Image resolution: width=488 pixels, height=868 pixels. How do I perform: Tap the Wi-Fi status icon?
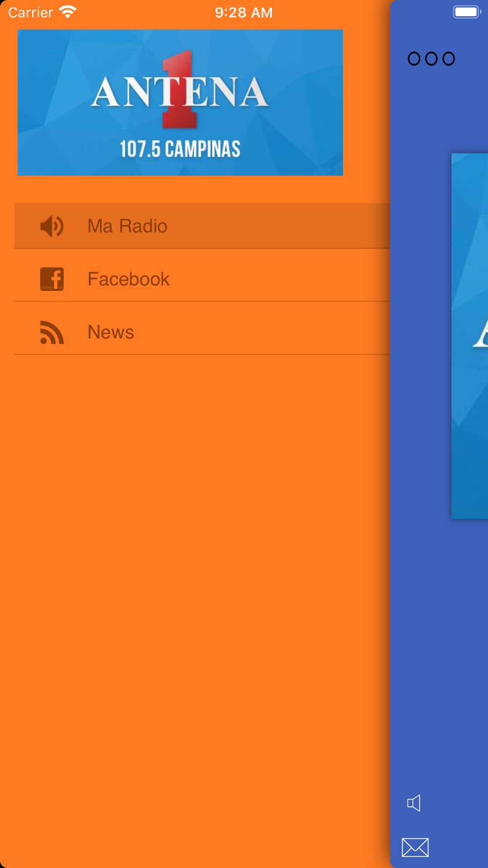pyautogui.click(x=68, y=12)
